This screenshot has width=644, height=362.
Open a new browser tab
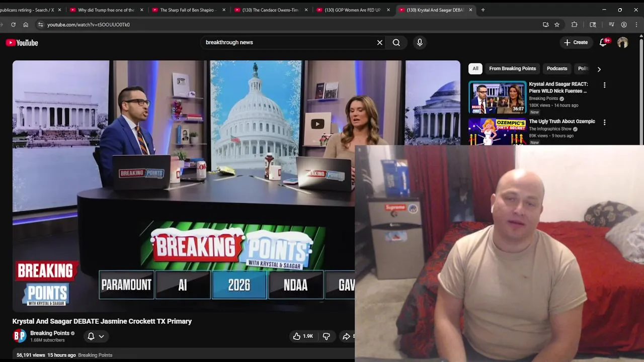coord(483,10)
